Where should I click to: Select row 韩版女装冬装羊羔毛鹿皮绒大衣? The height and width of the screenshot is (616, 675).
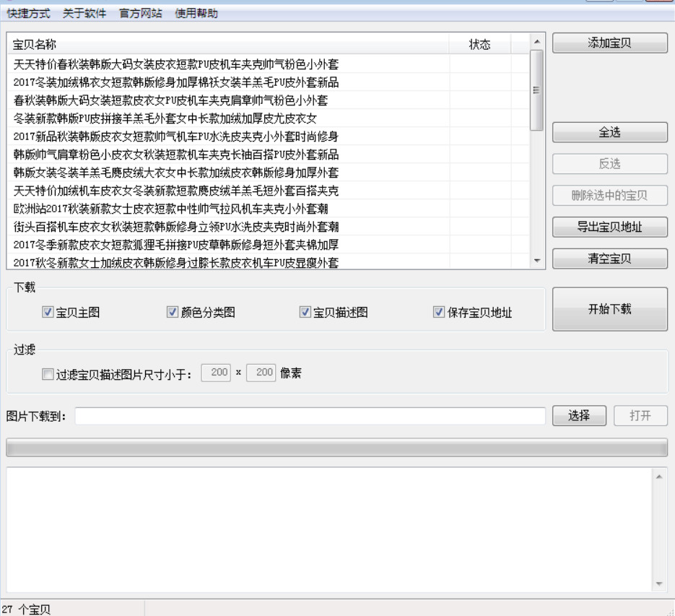268,173
